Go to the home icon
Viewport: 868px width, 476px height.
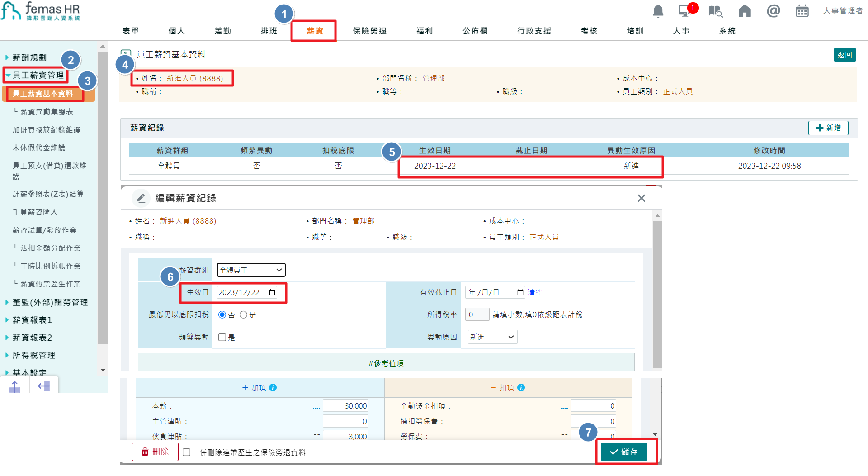click(745, 11)
